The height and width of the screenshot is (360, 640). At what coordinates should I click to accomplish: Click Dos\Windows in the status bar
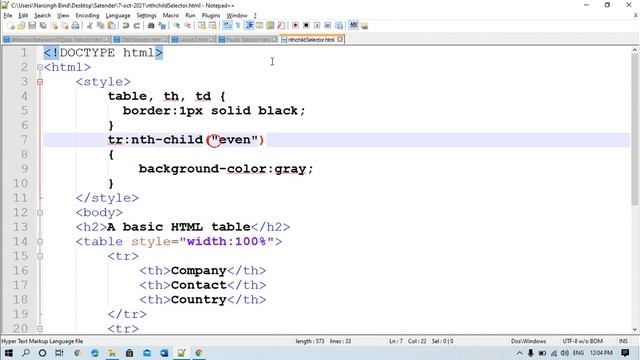pyautogui.click(x=528, y=341)
